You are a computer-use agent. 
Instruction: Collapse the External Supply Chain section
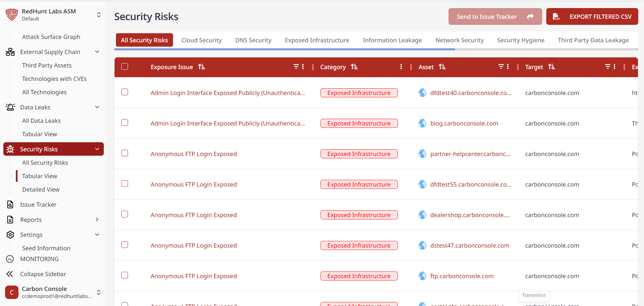click(97, 52)
